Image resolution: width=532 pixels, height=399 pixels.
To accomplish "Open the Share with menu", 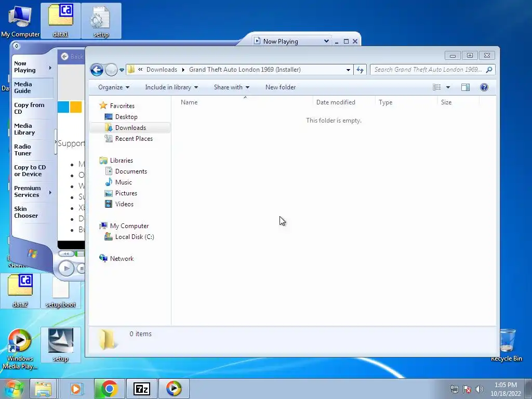I will pos(232,87).
